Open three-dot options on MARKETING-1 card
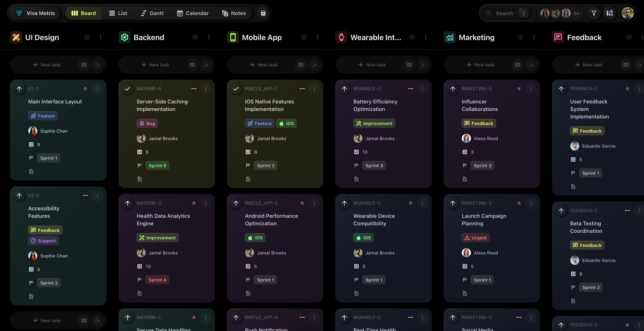This screenshot has height=331, width=644. (x=531, y=203)
